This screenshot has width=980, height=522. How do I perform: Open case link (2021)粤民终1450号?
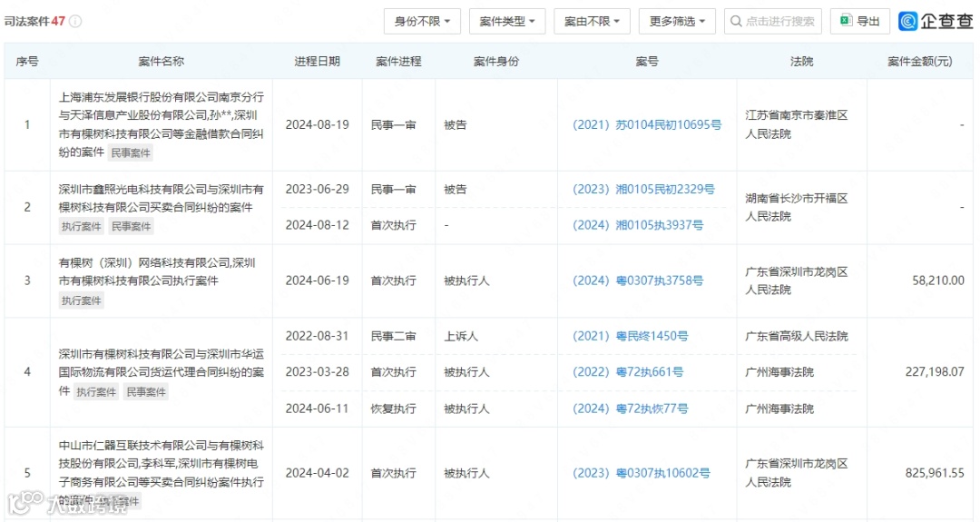[630, 336]
